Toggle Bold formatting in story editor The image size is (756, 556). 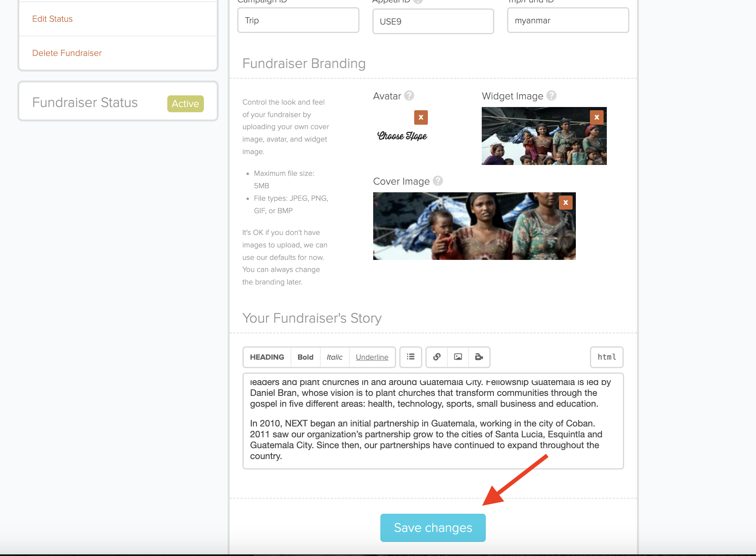coord(306,357)
